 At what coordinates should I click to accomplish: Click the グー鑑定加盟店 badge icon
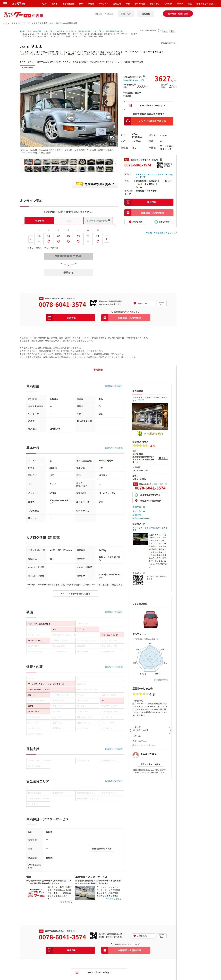point(139,433)
